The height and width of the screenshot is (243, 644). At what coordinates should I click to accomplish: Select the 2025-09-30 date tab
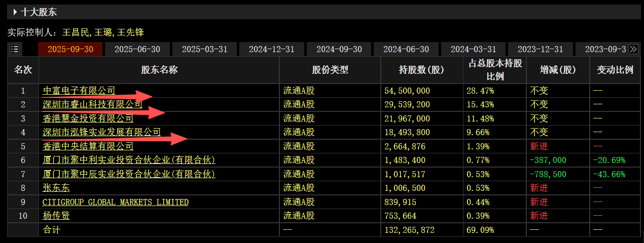[x=70, y=49]
